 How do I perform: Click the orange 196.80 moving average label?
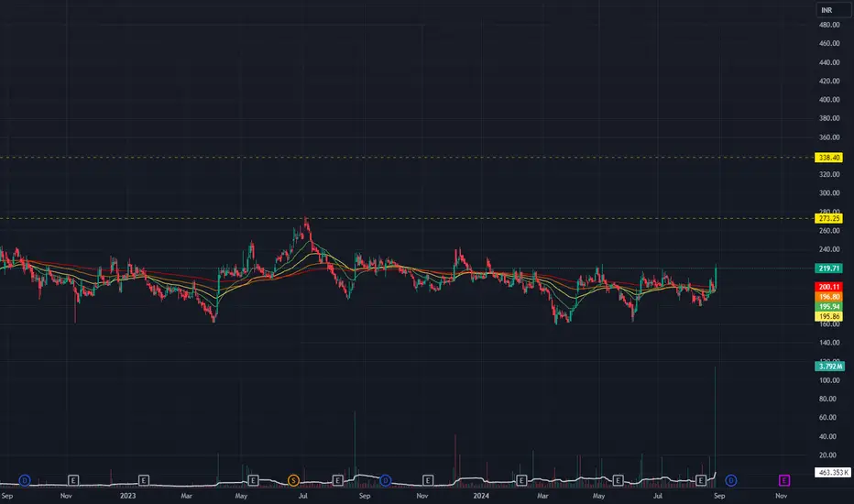coord(829,297)
